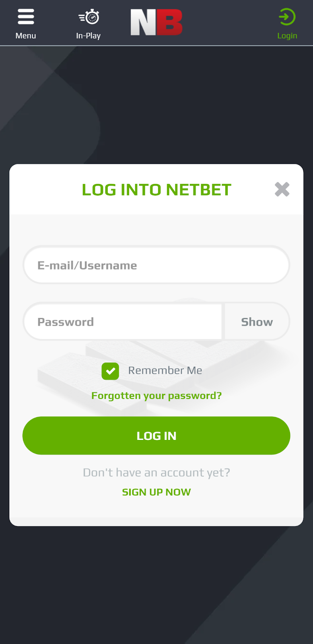Viewport: 313px width, 644px height.
Task: Click the NB NetBet logo
Action: pos(156,22)
